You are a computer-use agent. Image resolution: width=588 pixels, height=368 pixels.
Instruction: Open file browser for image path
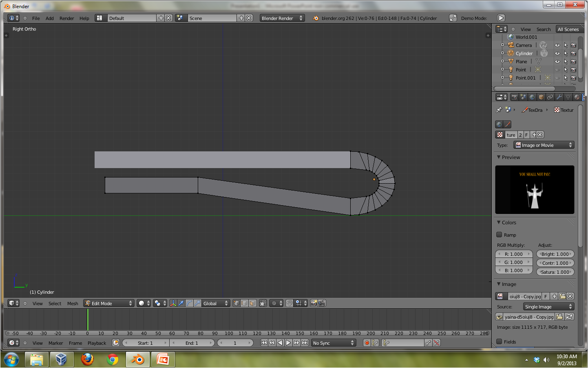point(559,317)
